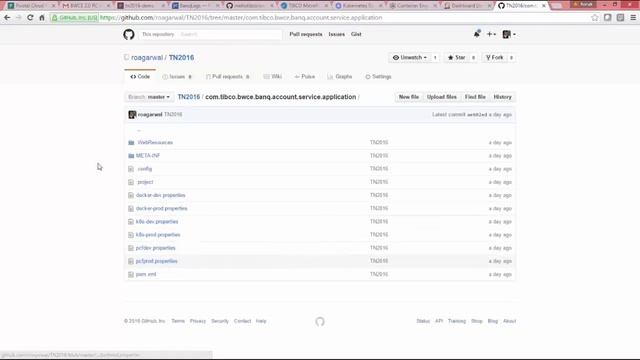
Task: Open the k8s-prod.properties file
Action: (x=158, y=235)
